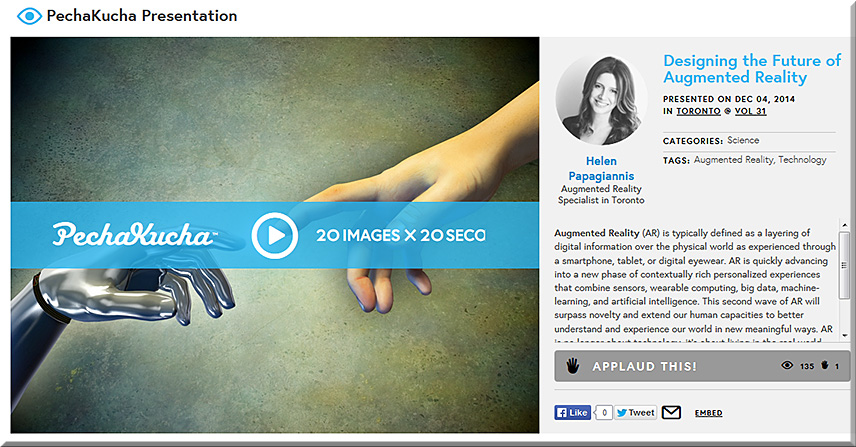Select the Technology tag
This screenshot has height=447, width=856.
point(802,160)
